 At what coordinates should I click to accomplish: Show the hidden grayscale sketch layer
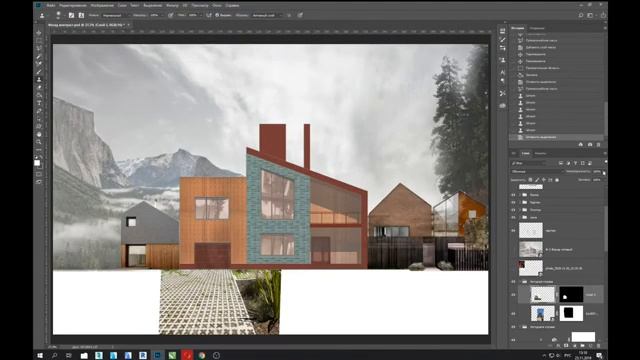[x=513, y=249]
